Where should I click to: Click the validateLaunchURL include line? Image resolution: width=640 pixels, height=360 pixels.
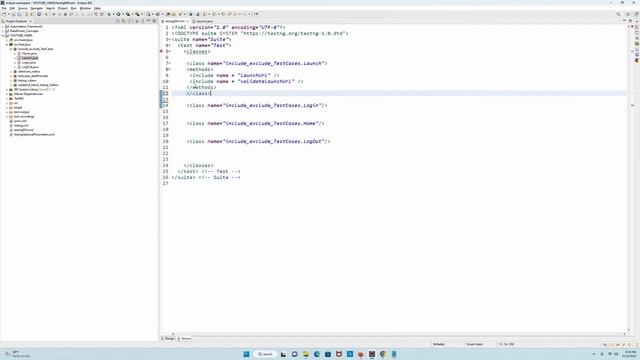click(x=246, y=81)
